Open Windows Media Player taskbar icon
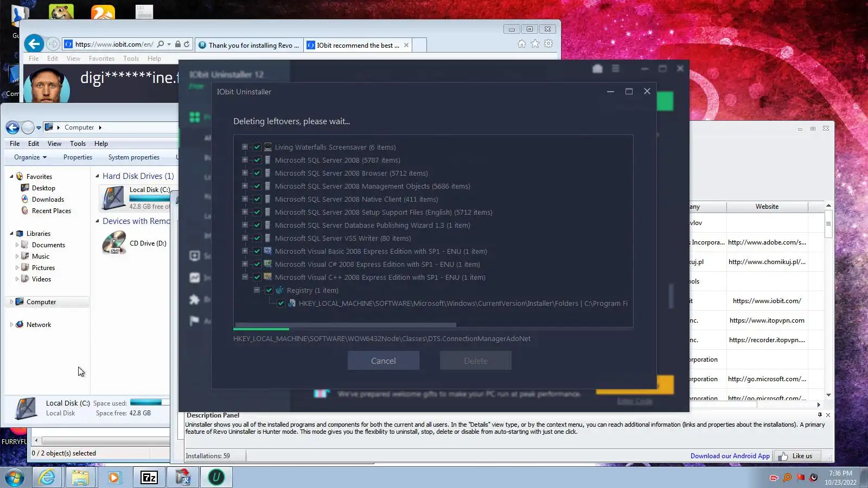Image resolution: width=868 pixels, height=488 pixels. click(114, 477)
